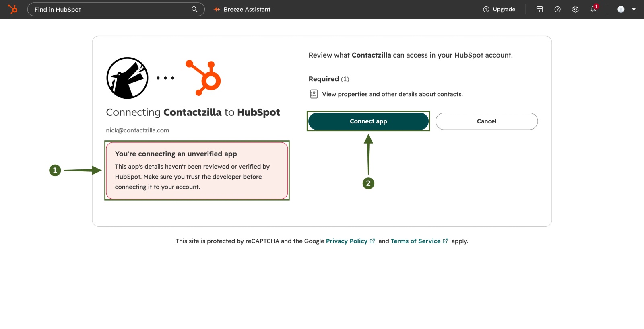Viewport: 644px width, 329px height.
Task: Open the Google Privacy Policy link
Action: pyautogui.click(x=350, y=241)
